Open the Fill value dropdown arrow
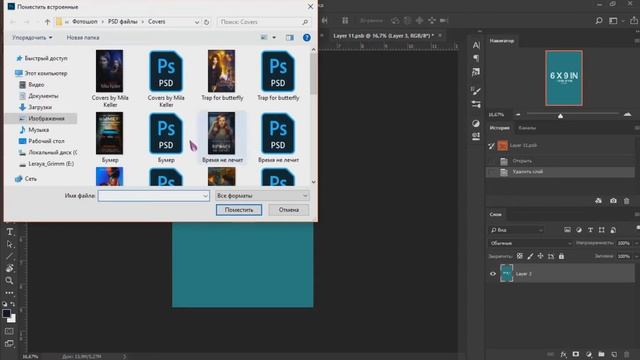This screenshot has width=640, height=360. (x=636, y=256)
